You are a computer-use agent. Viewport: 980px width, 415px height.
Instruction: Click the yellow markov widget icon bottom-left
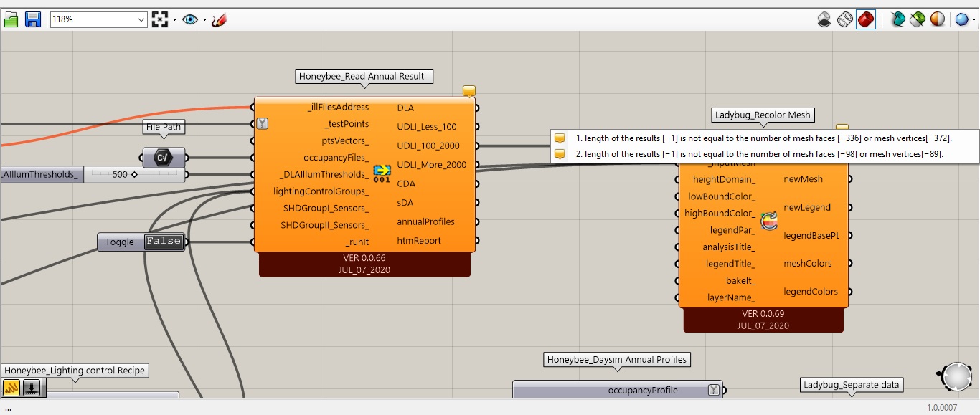click(11, 388)
